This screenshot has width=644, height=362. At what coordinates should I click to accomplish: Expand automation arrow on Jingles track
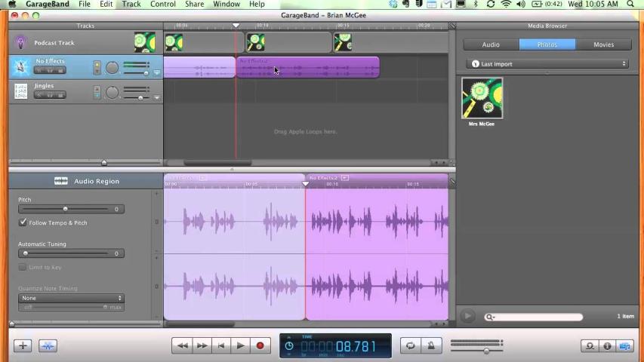(157, 97)
